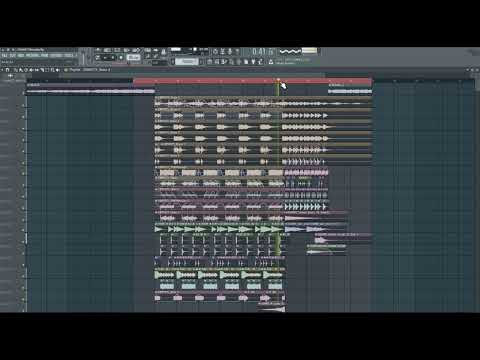This screenshot has width=480, height=360.
Task: Click Bass 2 in the playlist title
Action: tap(104, 70)
